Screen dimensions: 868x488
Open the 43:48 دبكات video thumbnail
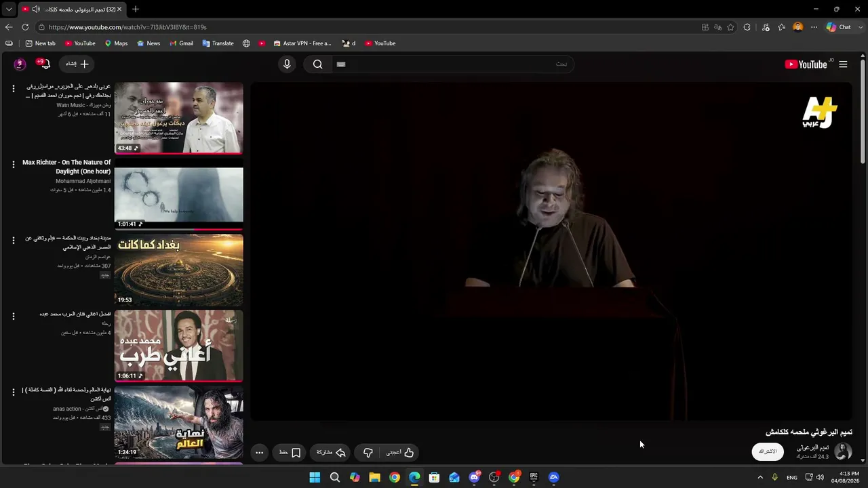pos(178,119)
